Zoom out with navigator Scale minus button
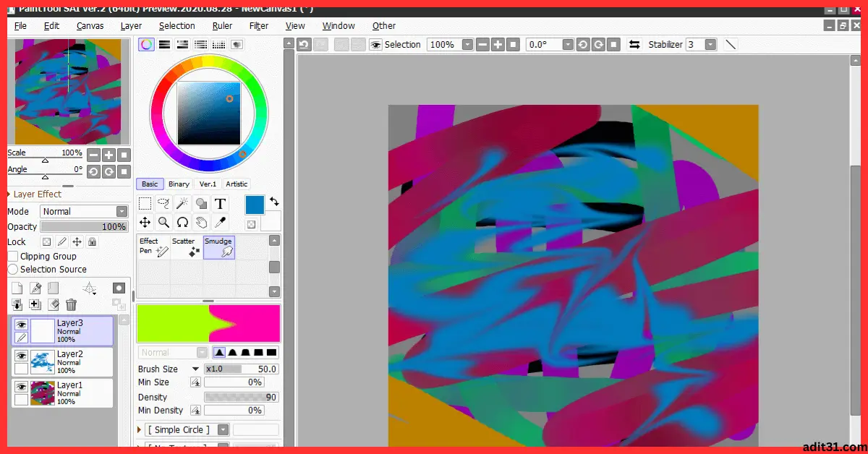This screenshot has width=868, height=454. coord(93,155)
